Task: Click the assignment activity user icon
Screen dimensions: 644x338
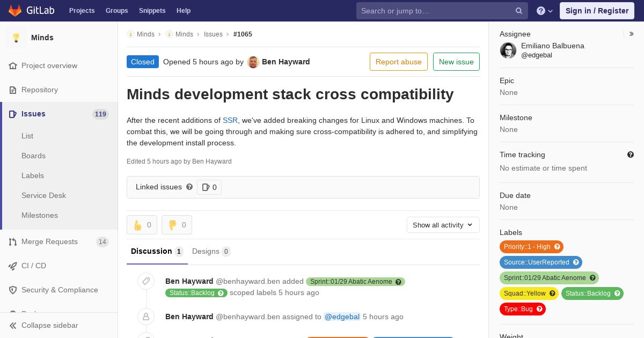Action: click(146, 317)
